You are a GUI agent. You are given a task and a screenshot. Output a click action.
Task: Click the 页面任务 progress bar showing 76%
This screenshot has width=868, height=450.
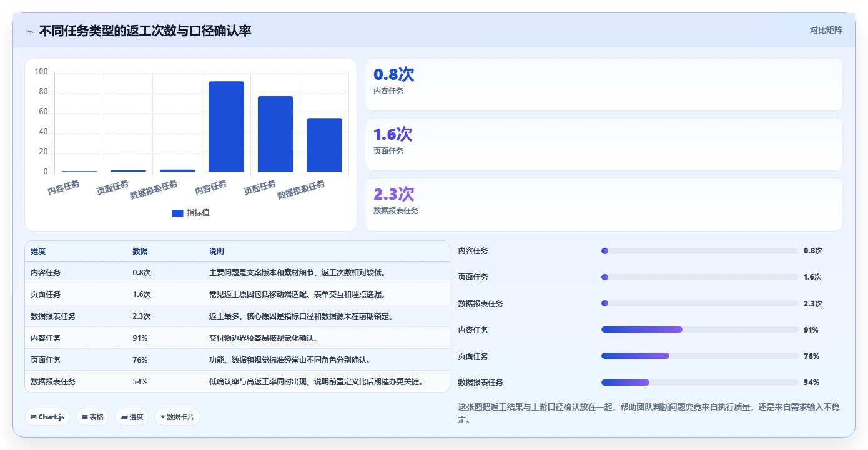pyautogui.click(x=699, y=356)
